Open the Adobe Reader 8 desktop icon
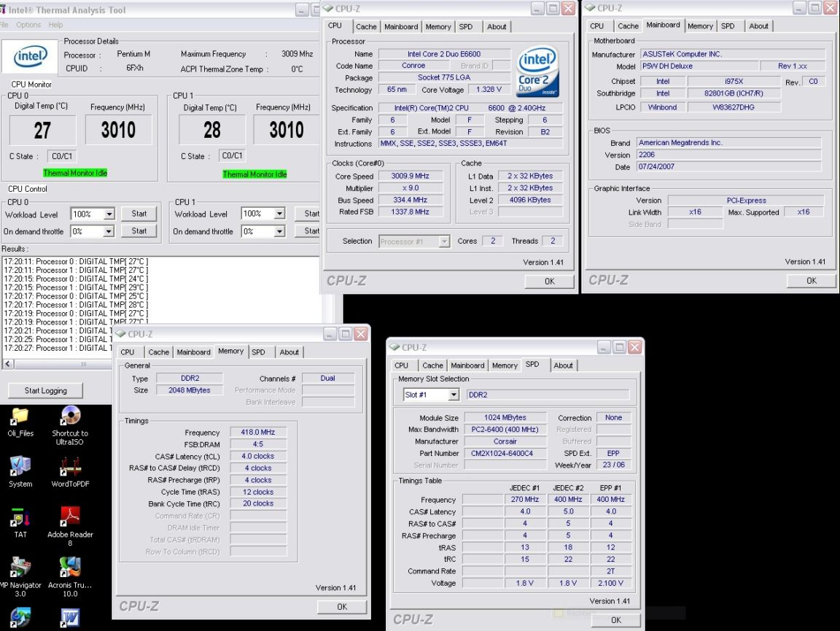This screenshot has width=840, height=631. [70, 526]
